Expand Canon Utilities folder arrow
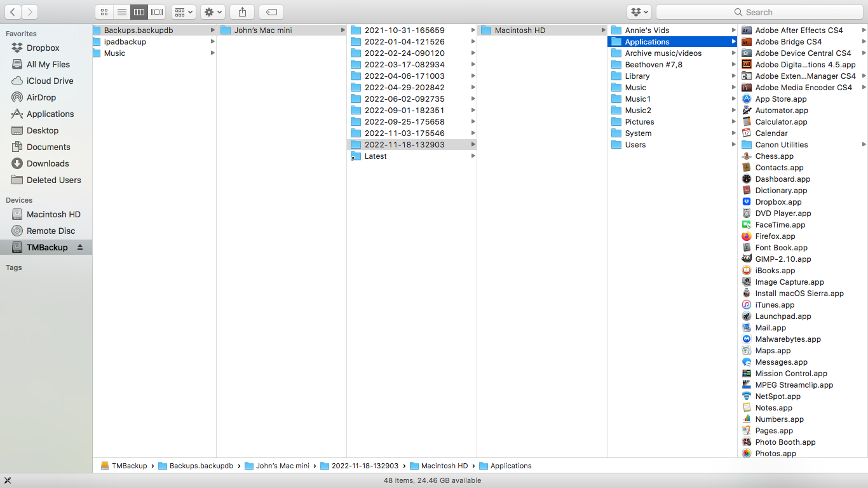The height and width of the screenshot is (488, 868). coord(864,144)
